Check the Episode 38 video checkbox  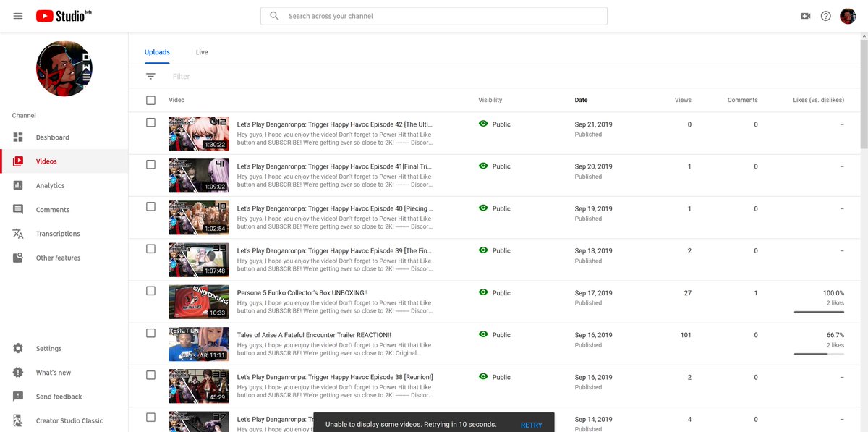coord(150,375)
